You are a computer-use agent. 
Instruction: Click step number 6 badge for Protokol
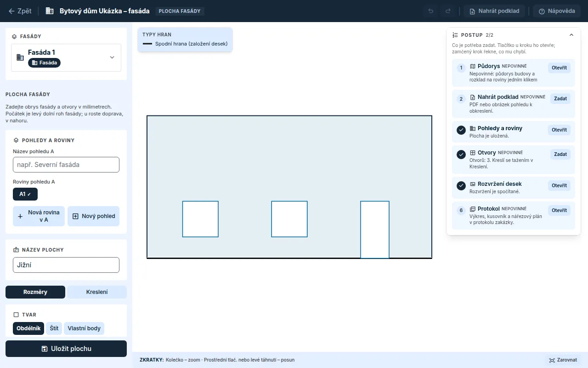[461, 211]
